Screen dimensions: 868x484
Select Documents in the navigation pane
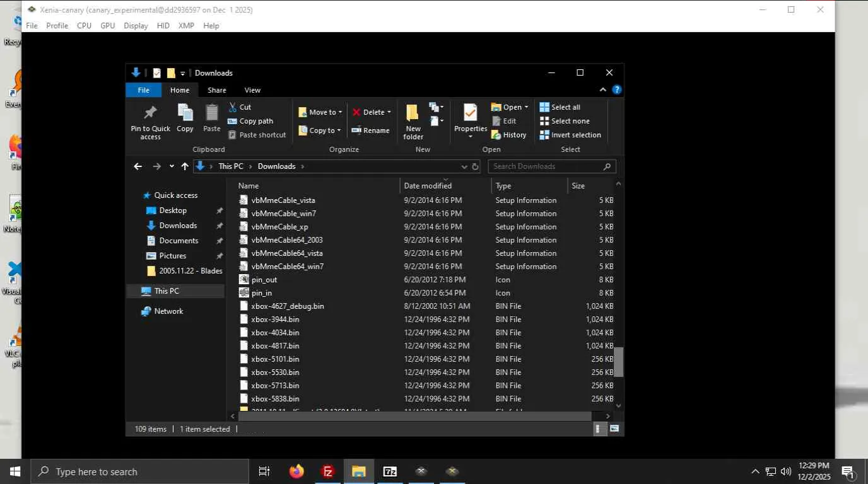tap(179, 241)
